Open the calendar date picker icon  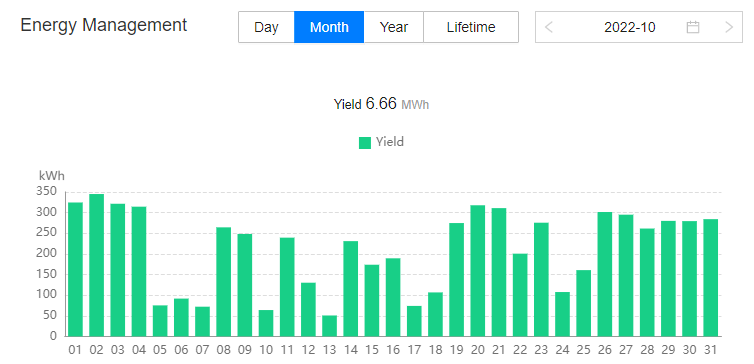(x=692, y=27)
